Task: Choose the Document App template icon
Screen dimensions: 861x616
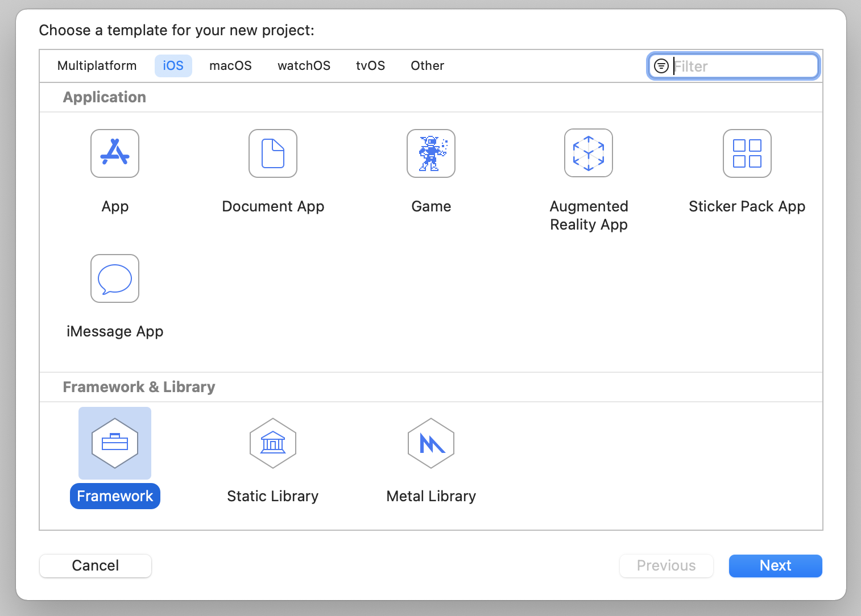Action: (273, 153)
